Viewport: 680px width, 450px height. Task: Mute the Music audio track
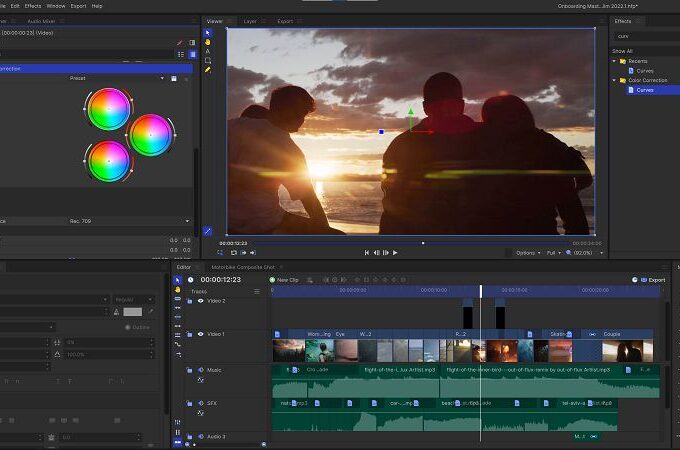(x=200, y=370)
